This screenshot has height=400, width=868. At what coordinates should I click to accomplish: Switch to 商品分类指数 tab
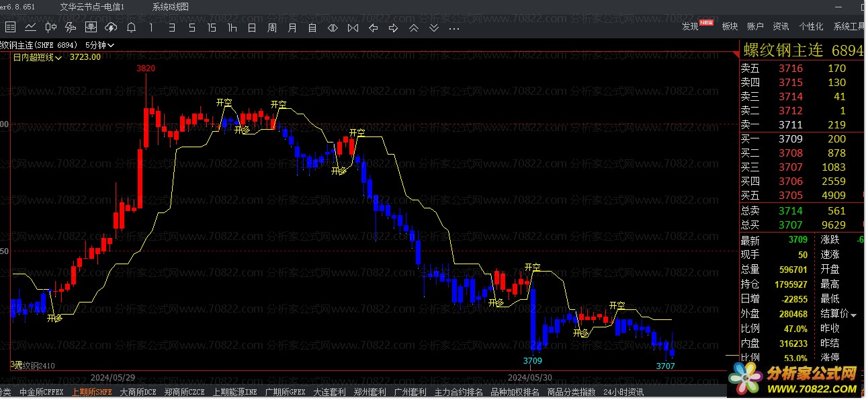[572, 392]
